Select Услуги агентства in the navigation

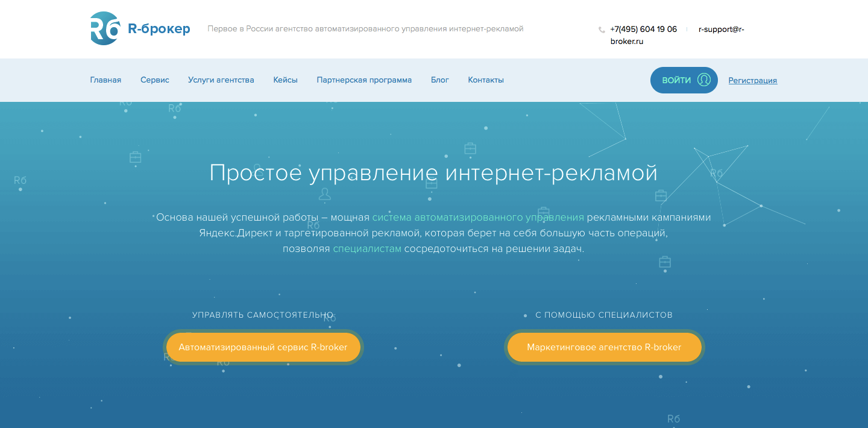221,80
